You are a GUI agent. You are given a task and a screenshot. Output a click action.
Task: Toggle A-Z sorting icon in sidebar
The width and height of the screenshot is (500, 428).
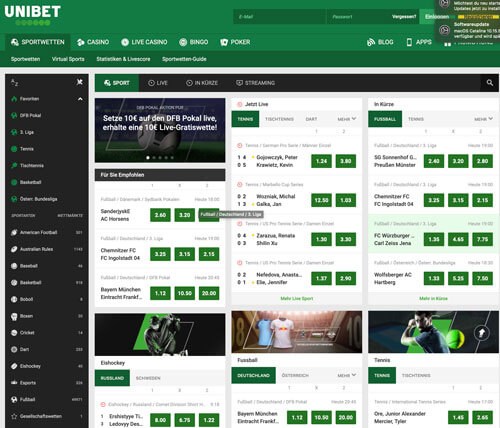tap(14, 82)
